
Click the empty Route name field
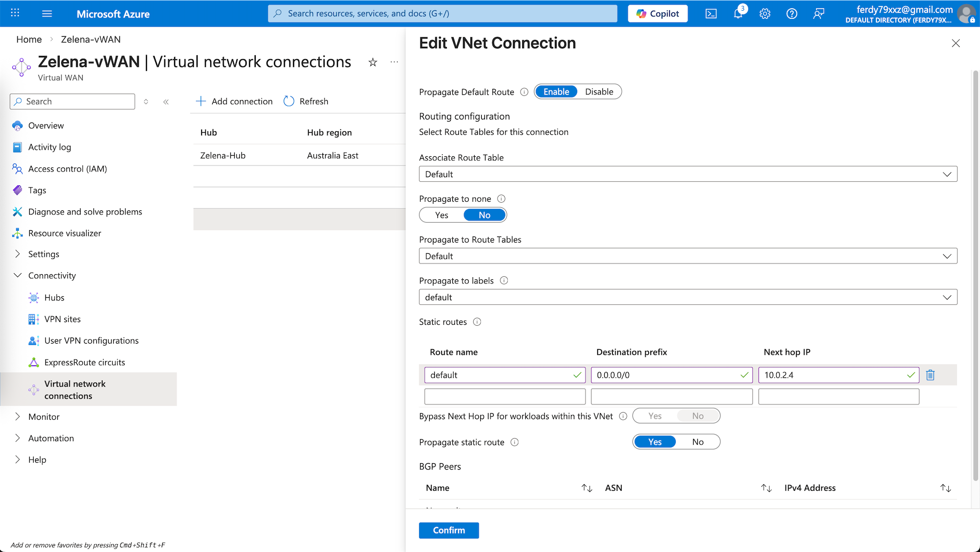click(x=504, y=396)
